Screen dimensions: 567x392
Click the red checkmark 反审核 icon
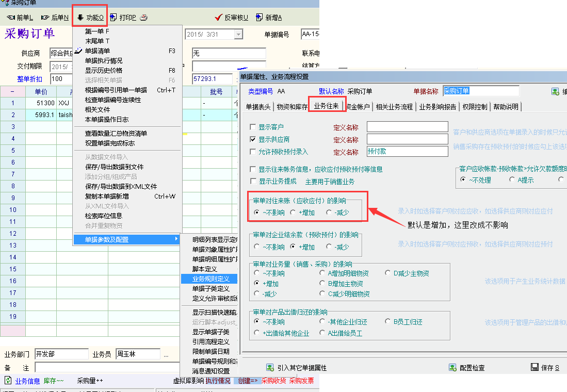[218, 18]
